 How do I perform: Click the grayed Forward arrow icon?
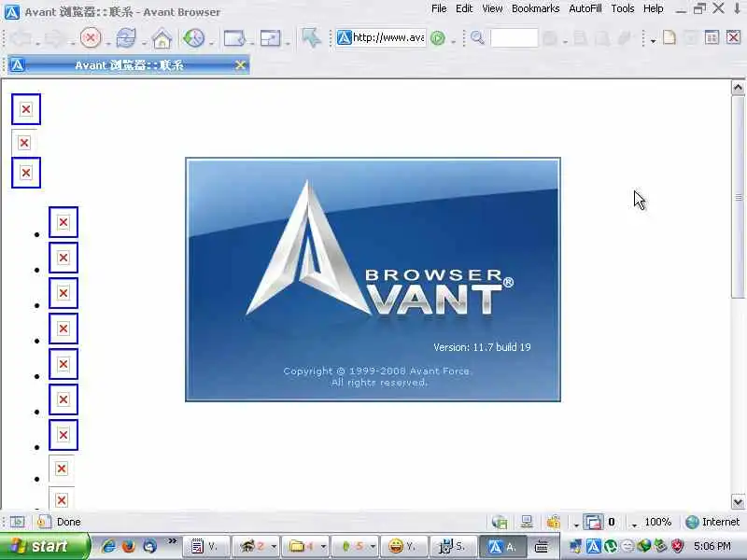tap(56, 38)
